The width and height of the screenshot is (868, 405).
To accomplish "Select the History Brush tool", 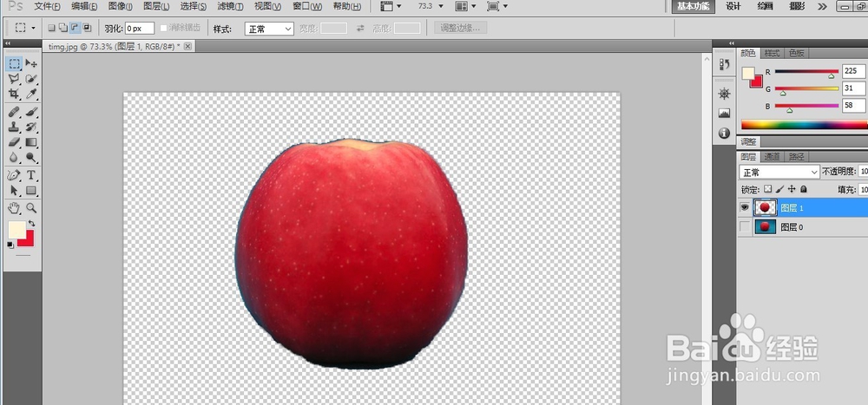I will click(31, 127).
